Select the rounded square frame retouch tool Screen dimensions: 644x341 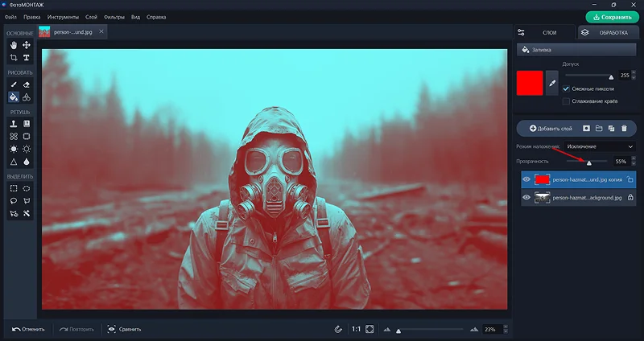click(x=27, y=136)
